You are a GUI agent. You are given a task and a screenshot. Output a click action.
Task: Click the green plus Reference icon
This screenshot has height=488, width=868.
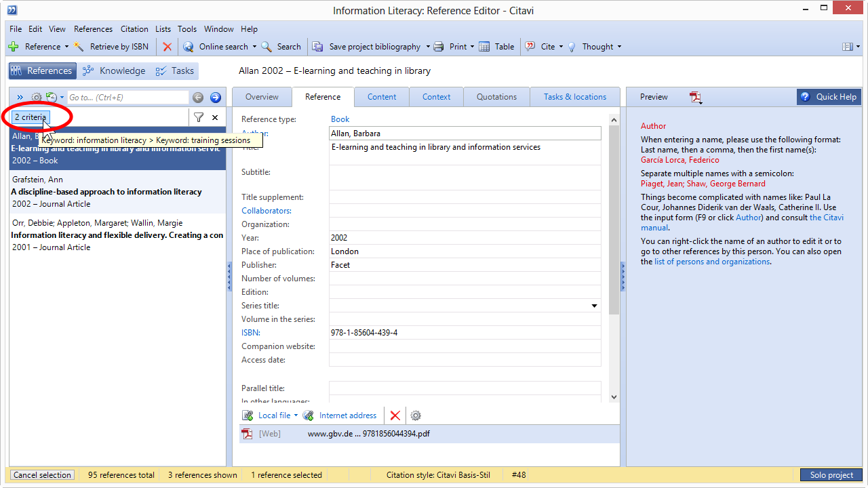click(x=14, y=47)
